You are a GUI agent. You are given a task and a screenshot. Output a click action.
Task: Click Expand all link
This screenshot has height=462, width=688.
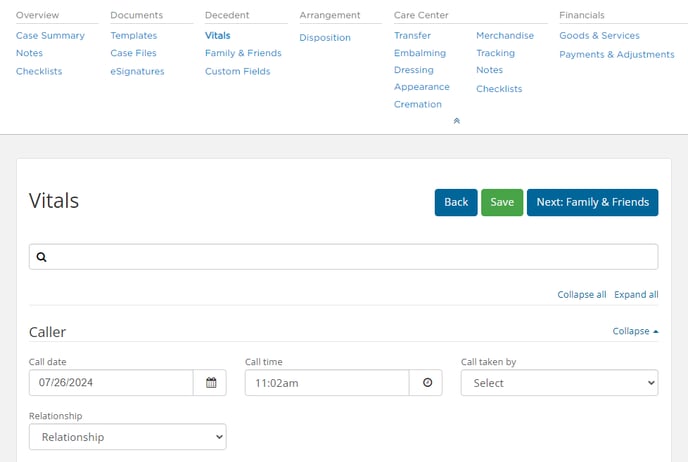(636, 294)
